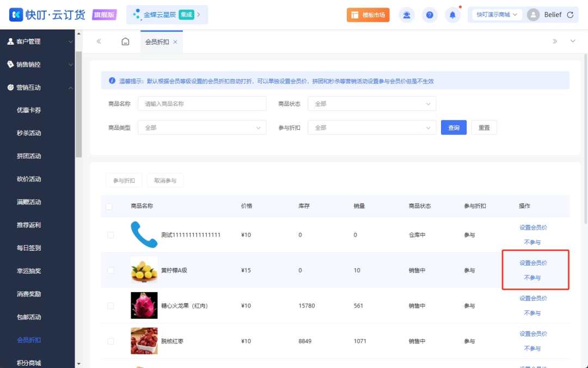The height and width of the screenshot is (368, 588).
Task: Open the notification bell icon
Action: pyautogui.click(x=452, y=15)
